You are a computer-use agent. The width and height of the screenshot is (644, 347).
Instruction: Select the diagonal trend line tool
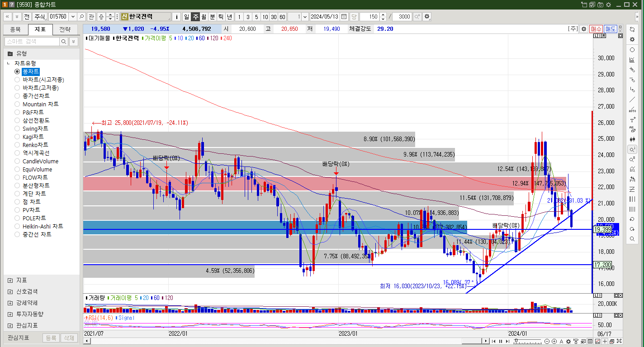[632, 100]
